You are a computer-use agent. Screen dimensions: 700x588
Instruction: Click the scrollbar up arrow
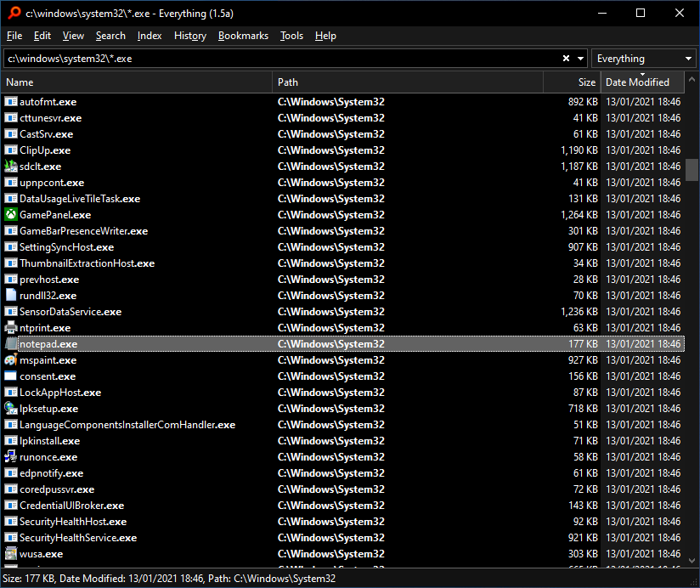pos(692,80)
